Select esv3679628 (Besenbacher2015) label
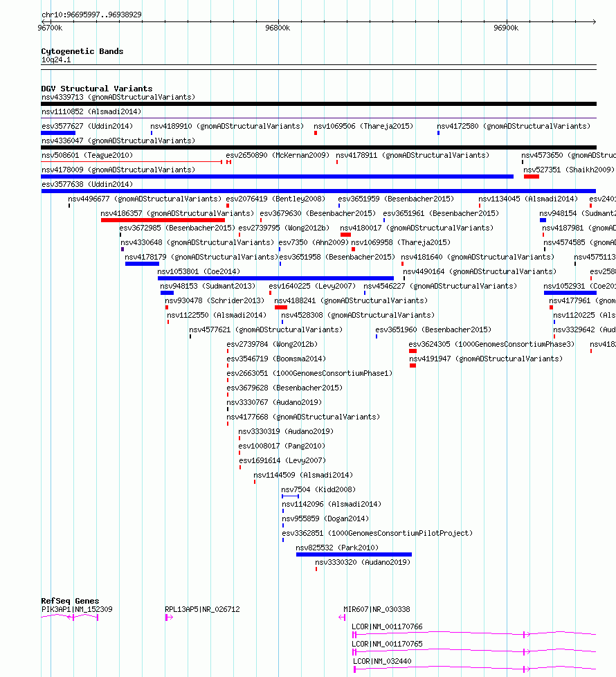This screenshot has height=677, width=616. 284,388
